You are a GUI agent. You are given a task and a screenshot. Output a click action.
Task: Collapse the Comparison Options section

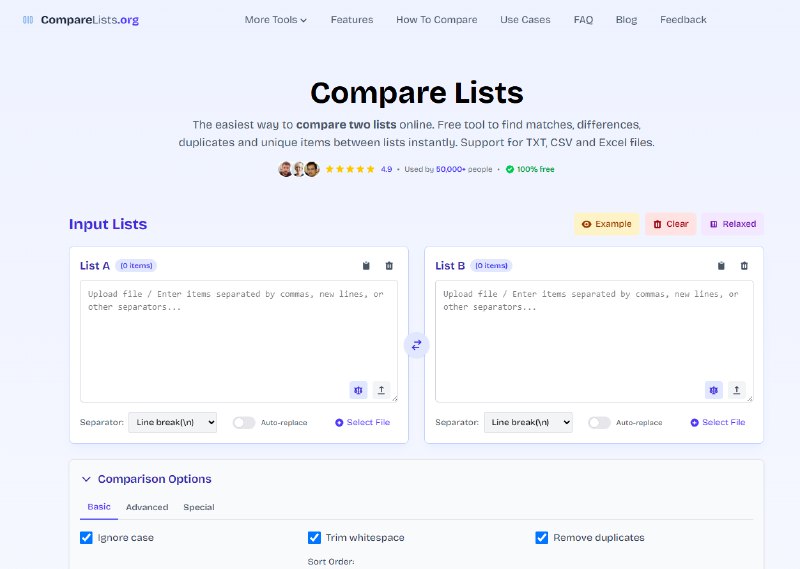(86, 480)
